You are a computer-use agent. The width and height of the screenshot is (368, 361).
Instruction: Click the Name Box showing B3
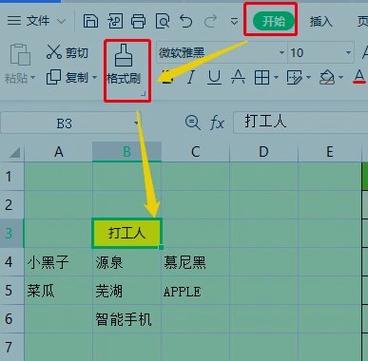(65, 124)
